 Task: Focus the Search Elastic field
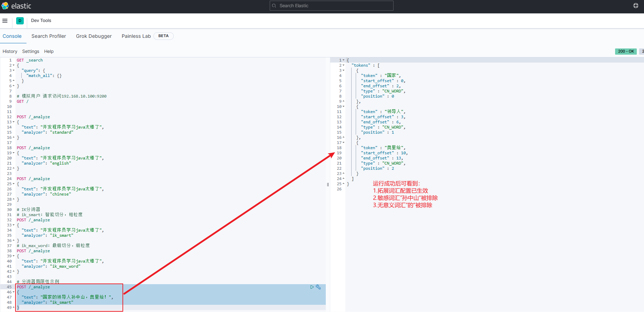[331, 5]
